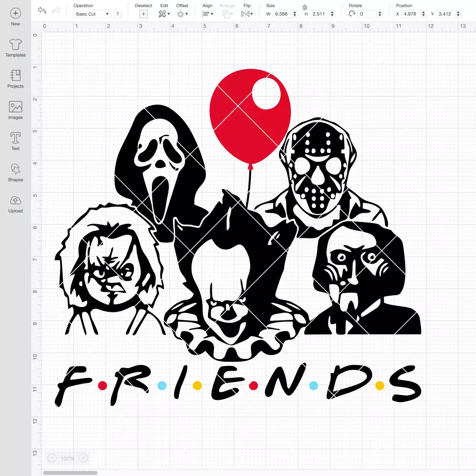Click the Rotate angle field
Viewport: 476px width, 476px height.
tap(367, 14)
